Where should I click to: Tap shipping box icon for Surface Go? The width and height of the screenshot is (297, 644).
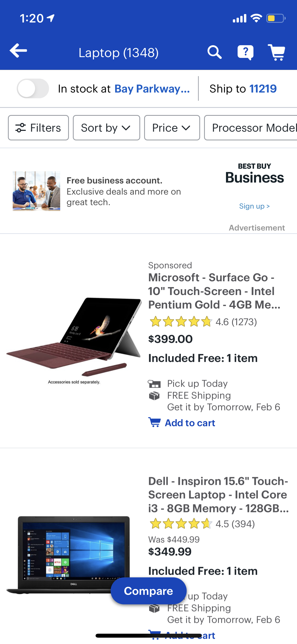tap(154, 396)
